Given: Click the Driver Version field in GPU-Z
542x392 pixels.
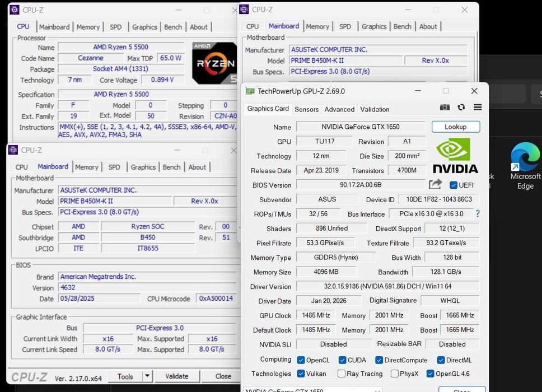Looking at the screenshot, I should 387,286.
